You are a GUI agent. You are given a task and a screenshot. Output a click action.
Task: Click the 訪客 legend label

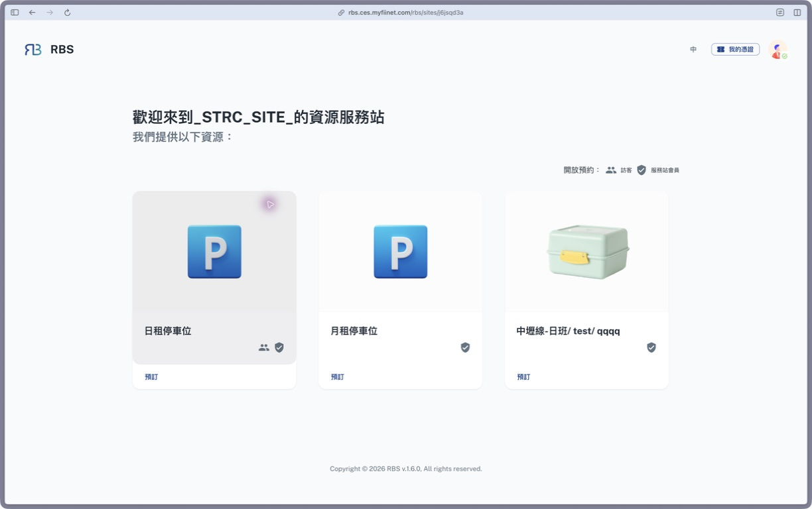pyautogui.click(x=626, y=170)
